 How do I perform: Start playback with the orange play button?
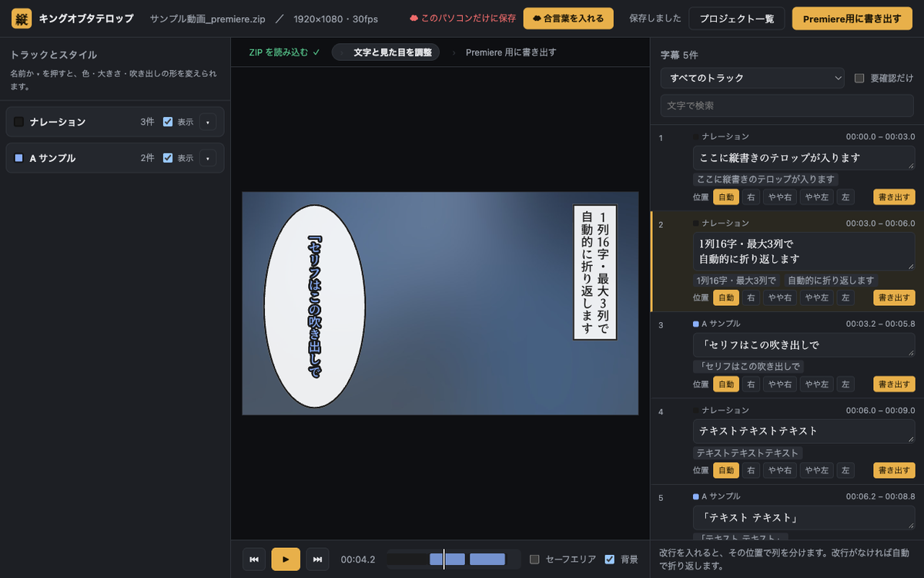coord(286,560)
